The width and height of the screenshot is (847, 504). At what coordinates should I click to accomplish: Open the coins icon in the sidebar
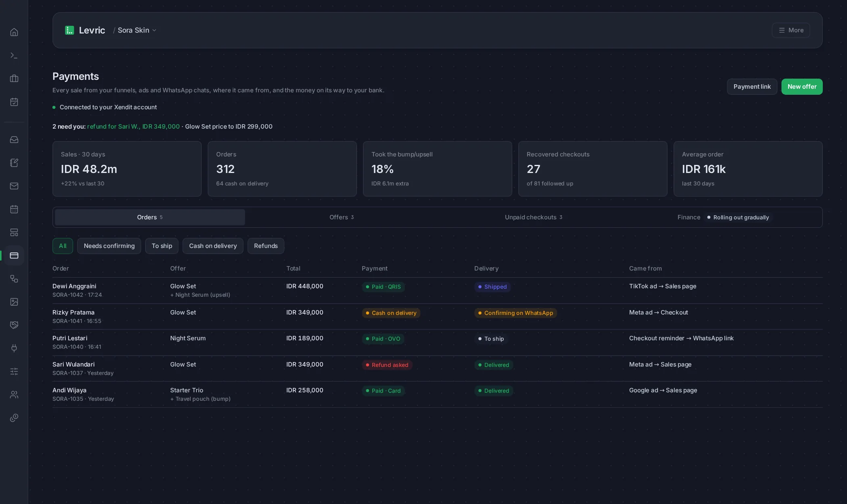(14, 418)
